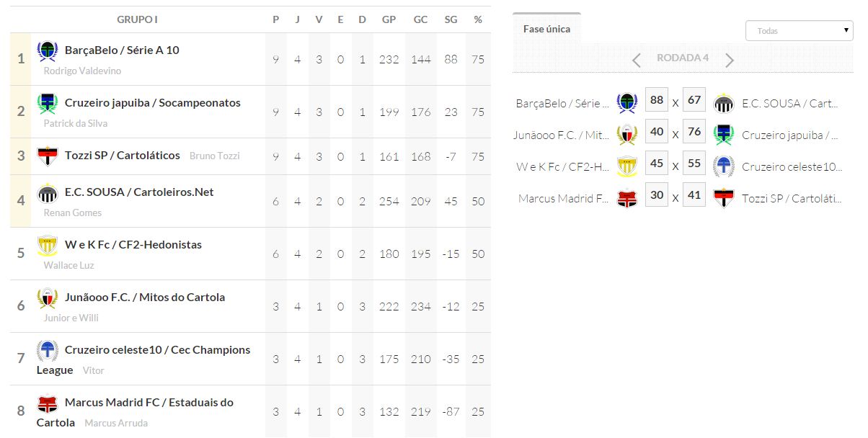Advance to next rodada with right chevron
868x438 pixels.
tap(730, 60)
